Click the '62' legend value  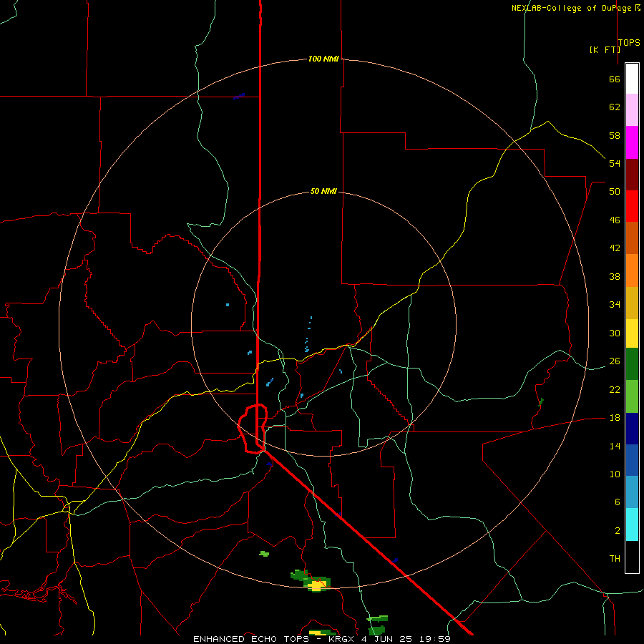tap(615, 107)
